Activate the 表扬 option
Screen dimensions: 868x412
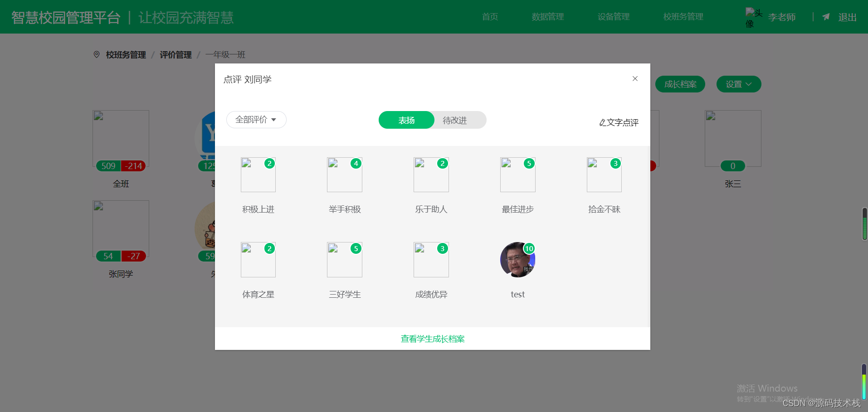click(x=406, y=120)
